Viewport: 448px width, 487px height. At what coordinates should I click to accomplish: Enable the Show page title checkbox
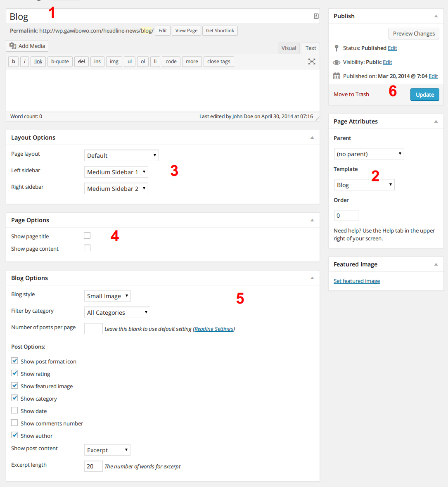[x=87, y=235]
